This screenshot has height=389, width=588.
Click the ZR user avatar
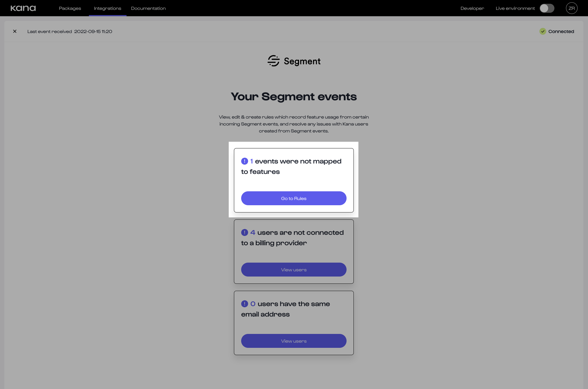click(571, 8)
